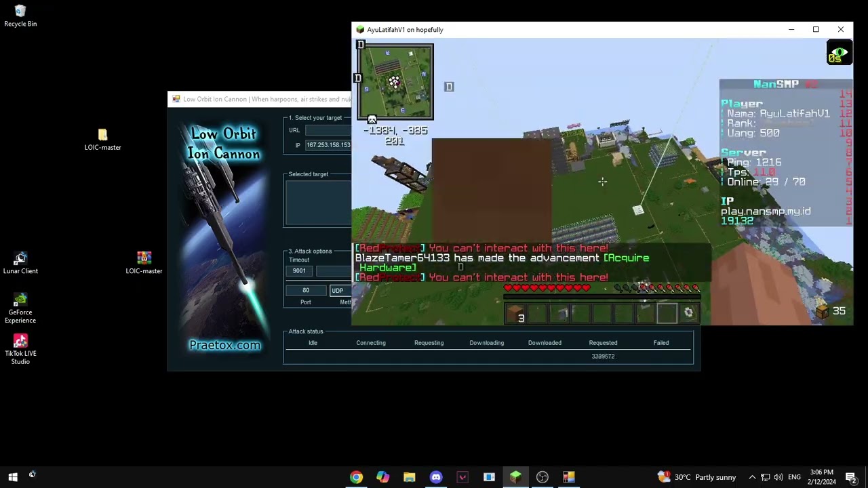Select the last hotbar slot with item

688,312
